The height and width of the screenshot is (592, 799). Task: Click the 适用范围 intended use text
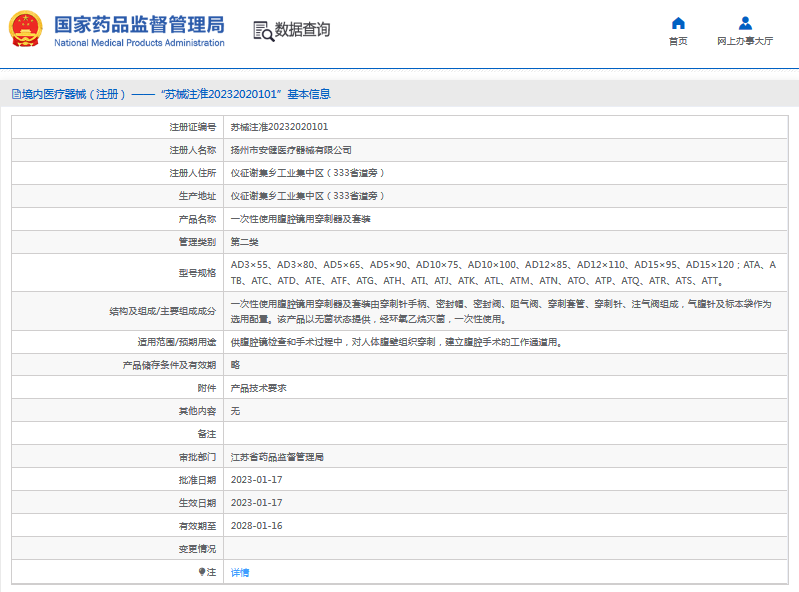pos(396,342)
